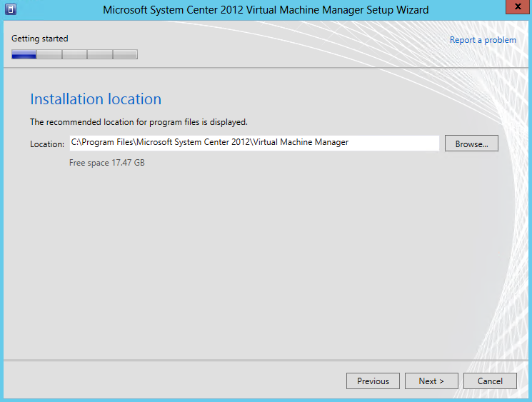Image resolution: width=532 pixels, height=402 pixels.
Task: Click the setup wizard title bar icon
Action: (11, 9)
